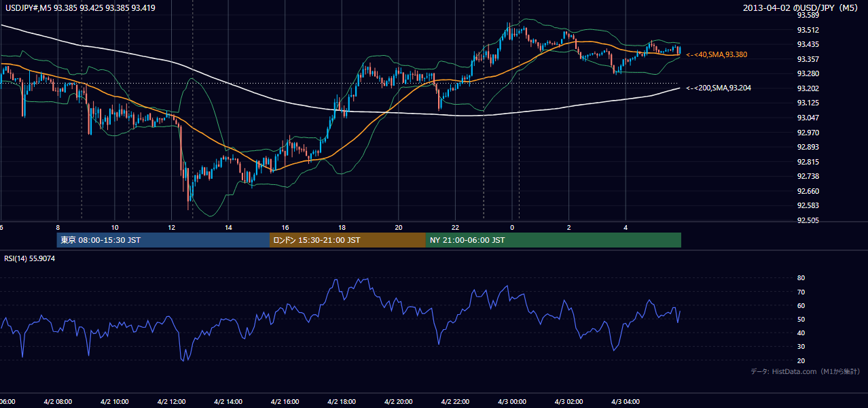
Task: Click the Tokyo 08:00-15:30 JST session bar
Action: [164, 240]
